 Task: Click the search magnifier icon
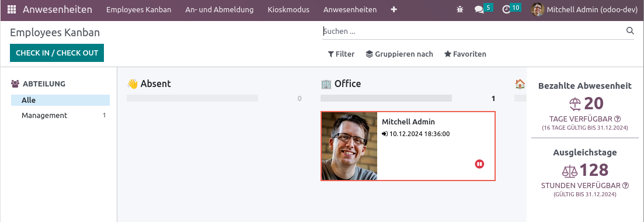click(630, 31)
